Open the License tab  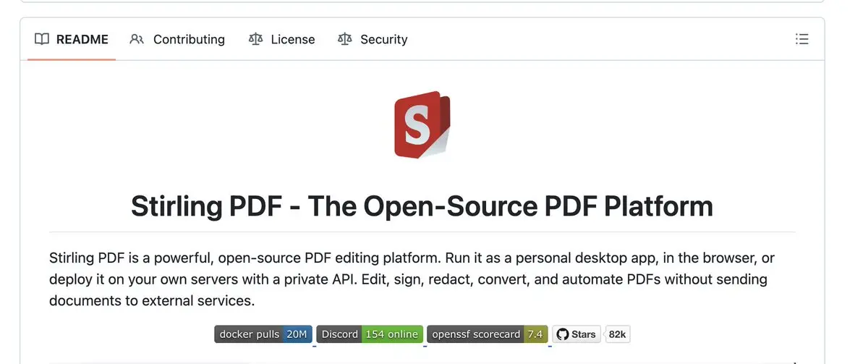[281, 39]
